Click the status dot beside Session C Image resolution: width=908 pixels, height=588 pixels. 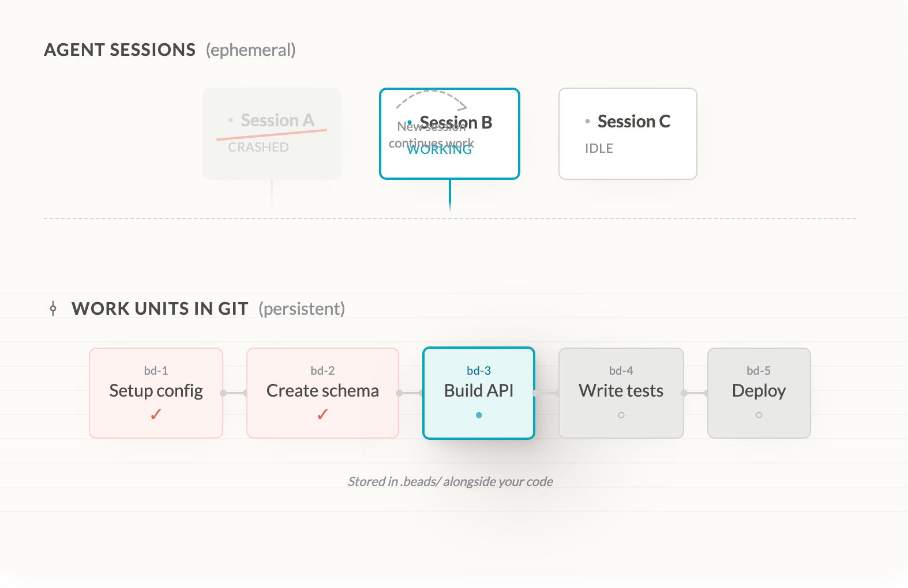pos(587,121)
